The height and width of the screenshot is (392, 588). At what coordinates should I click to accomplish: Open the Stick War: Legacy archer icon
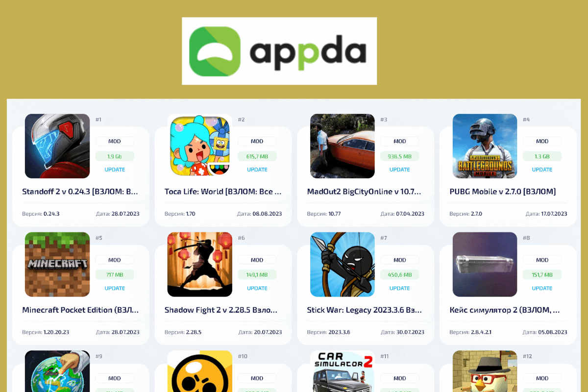point(343,265)
